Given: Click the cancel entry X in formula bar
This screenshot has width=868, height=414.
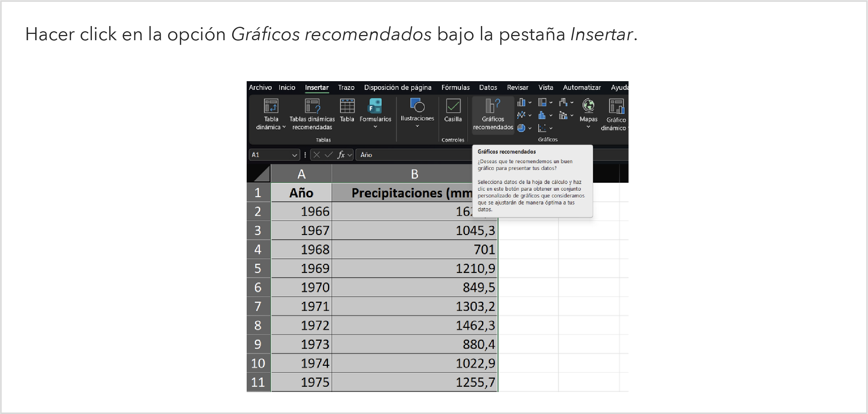Looking at the screenshot, I should pyautogui.click(x=317, y=155).
